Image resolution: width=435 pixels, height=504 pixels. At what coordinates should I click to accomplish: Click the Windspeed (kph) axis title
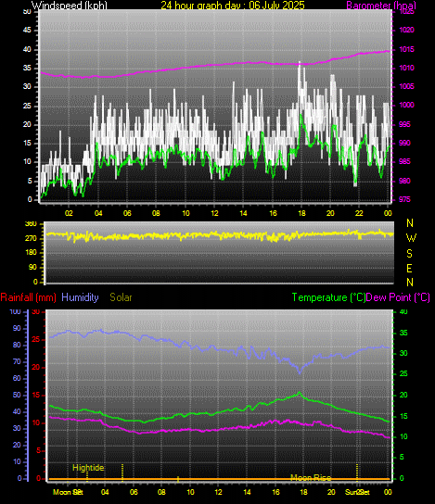pos(70,5)
